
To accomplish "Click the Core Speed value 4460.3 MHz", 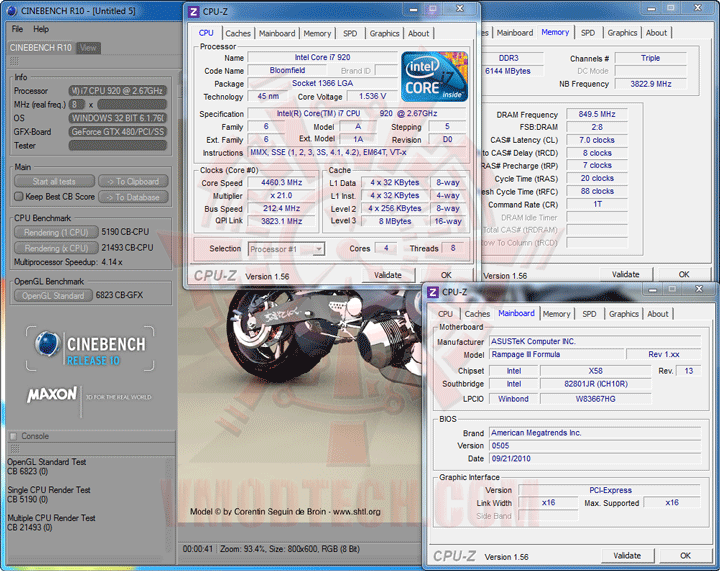I will coord(281,182).
